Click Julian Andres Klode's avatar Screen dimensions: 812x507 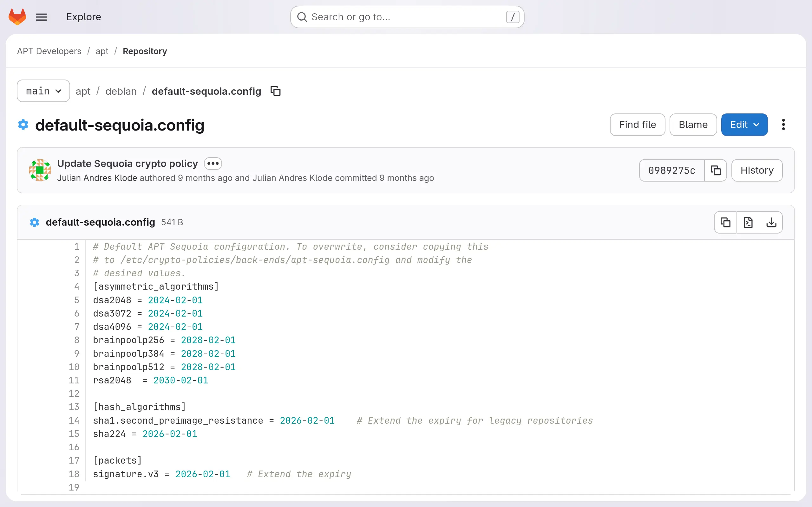pos(40,170)
